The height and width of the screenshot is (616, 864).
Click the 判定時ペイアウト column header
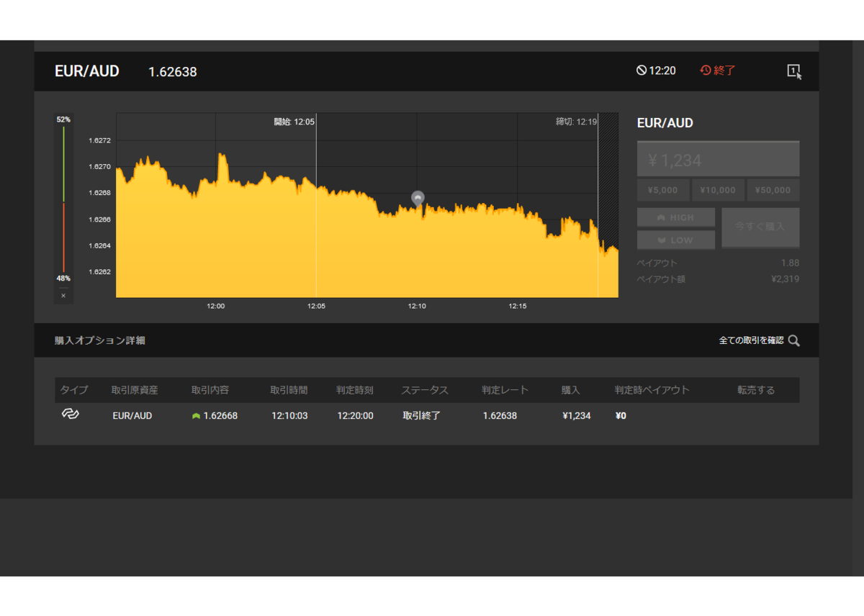(652, 390)
